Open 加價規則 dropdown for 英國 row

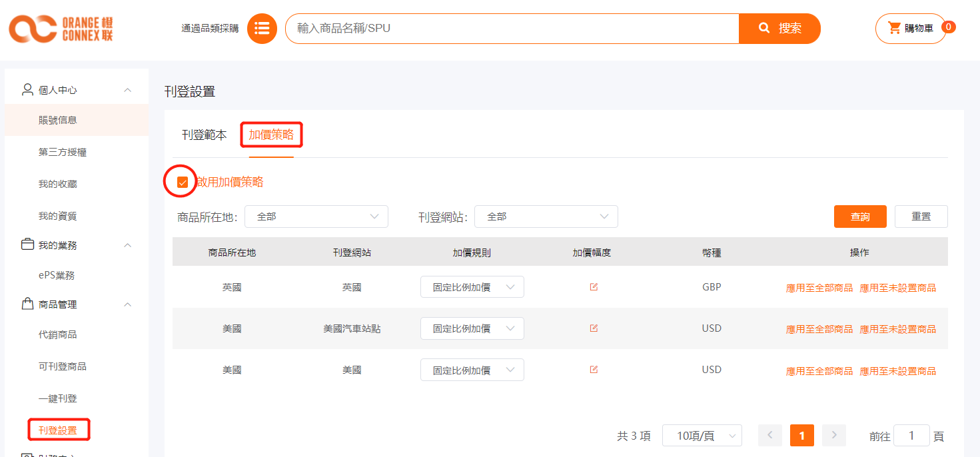(472, 287)
